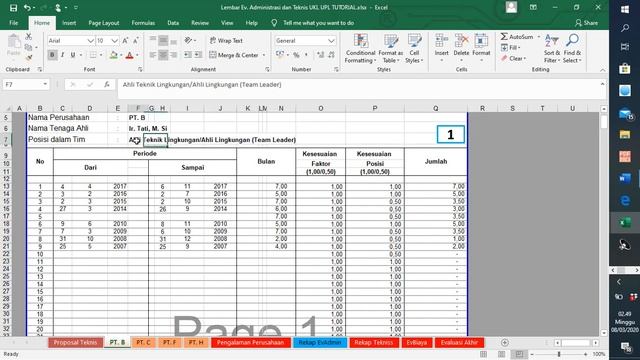Image resolution: width=640 pixels, height=360 pixels.
Task: Increase decimal places
Action: pos(320,55)
